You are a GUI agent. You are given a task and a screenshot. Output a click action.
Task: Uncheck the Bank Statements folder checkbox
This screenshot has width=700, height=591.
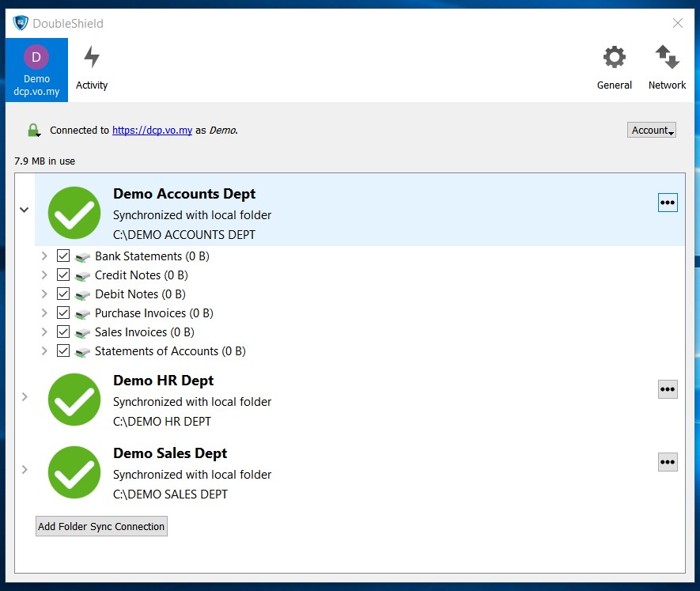64,256
